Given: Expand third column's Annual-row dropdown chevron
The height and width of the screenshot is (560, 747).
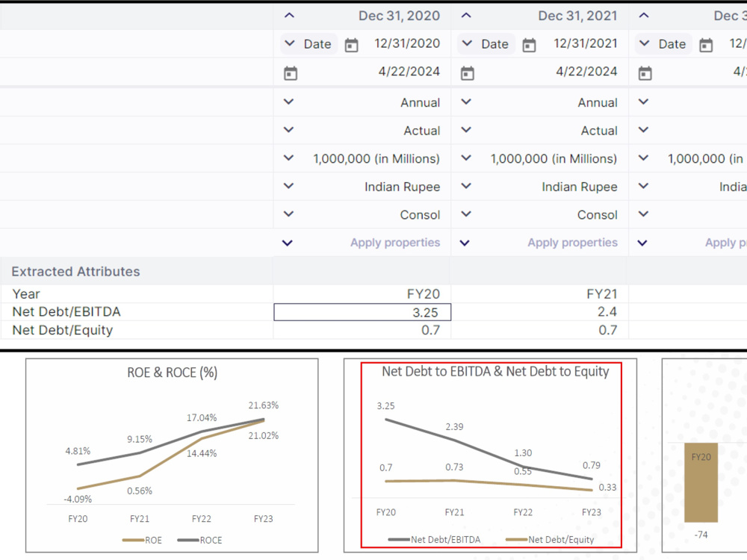Looking at the screenshot, I should [644, 102].
